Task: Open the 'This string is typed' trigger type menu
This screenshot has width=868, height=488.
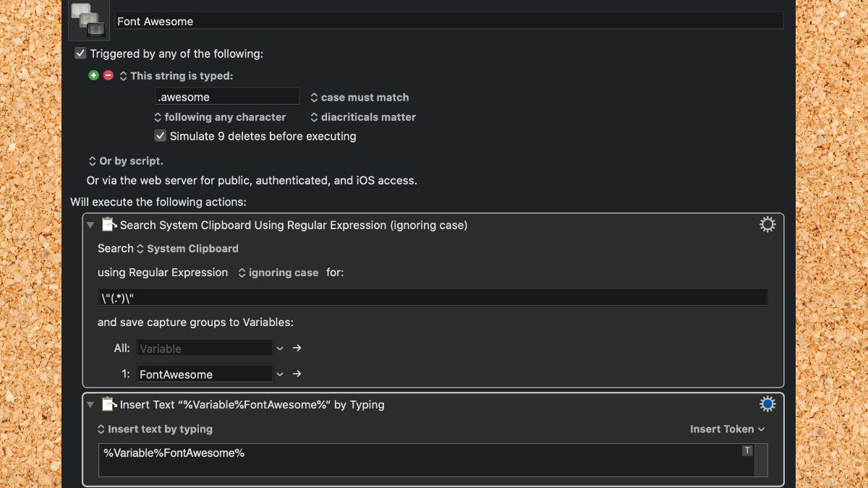Action: tap(176, 75)
